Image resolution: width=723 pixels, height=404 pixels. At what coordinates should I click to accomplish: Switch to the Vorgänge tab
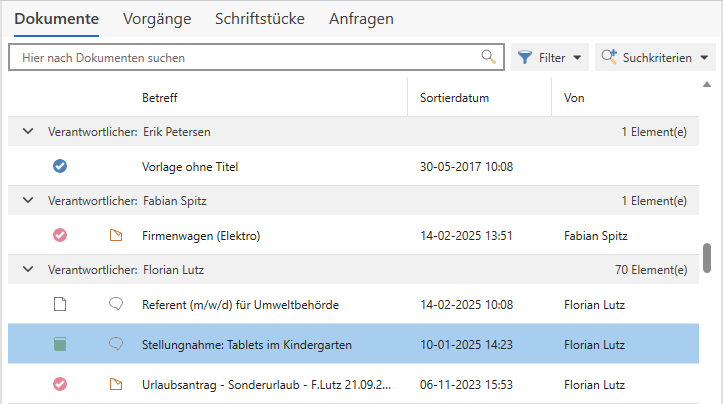pyautogui.click(x=156, y=19)
